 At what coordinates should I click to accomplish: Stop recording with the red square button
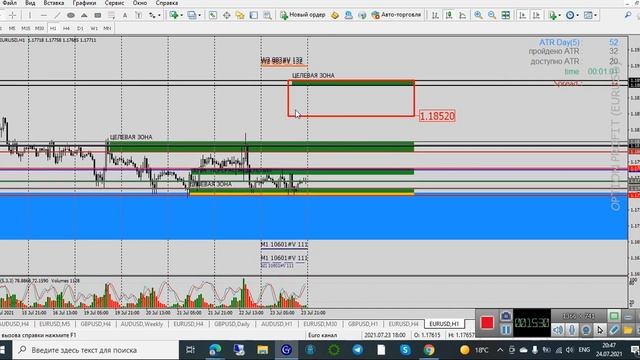coord(487,323)
